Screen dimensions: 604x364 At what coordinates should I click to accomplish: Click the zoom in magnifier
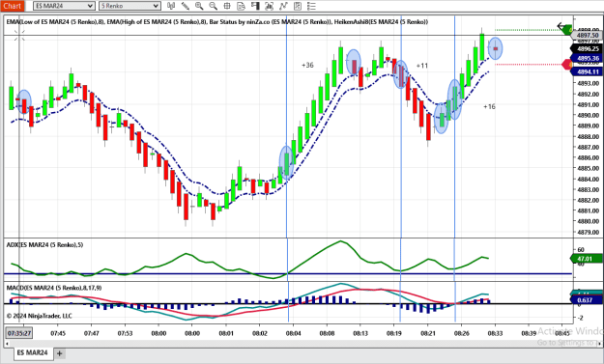tap(199, 6)
